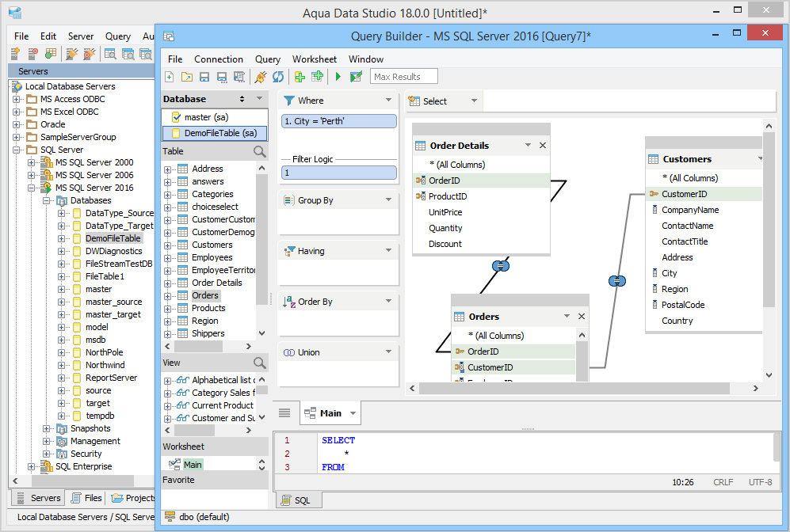This screenshot has height=532, width=790.
Task: Open the Database panel dropdown arrow
Action: point(259,99)
